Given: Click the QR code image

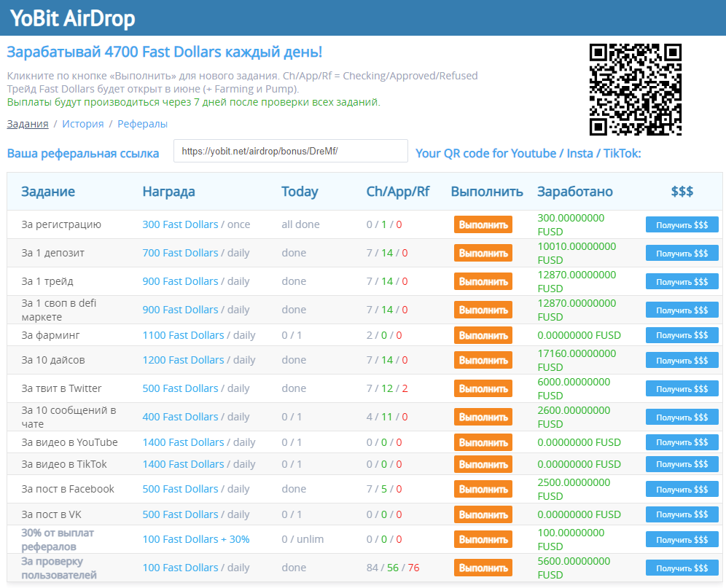Looking at the screenshot, I should (x=636, y=90).
